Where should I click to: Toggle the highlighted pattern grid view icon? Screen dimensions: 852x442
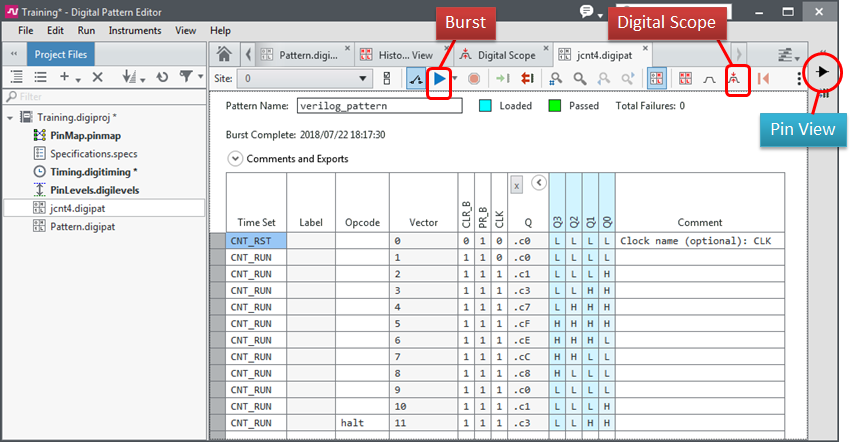[x=656, y=79]
